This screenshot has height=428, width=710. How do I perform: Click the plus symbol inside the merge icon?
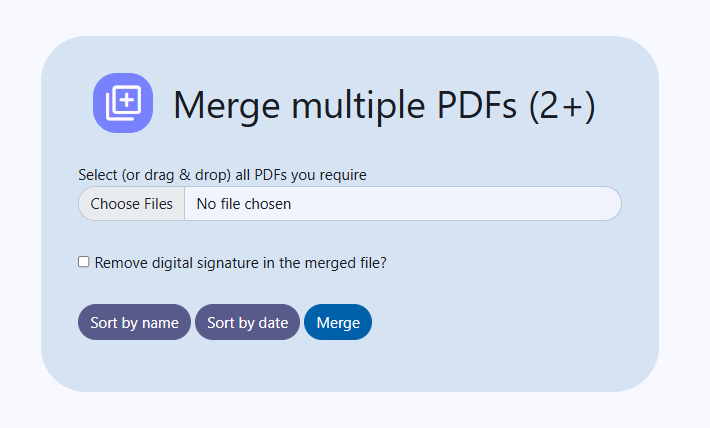[x=126, y=100]
